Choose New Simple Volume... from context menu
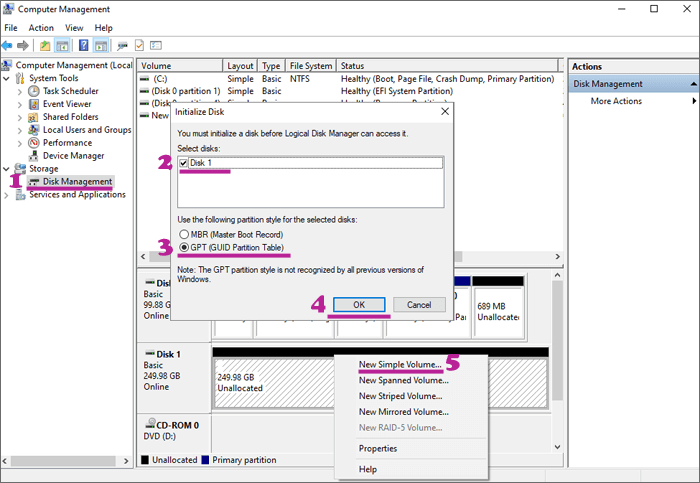 pyautogui.click(x=400, y=365)
